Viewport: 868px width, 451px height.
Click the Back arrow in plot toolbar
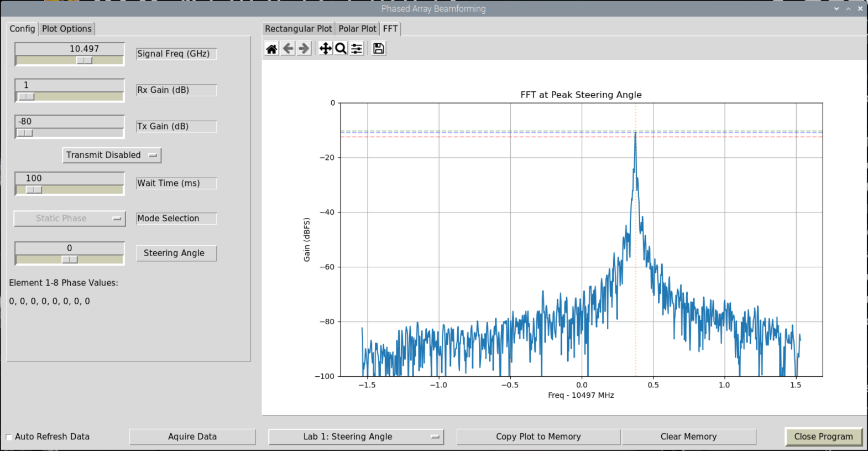coord(288,49)
